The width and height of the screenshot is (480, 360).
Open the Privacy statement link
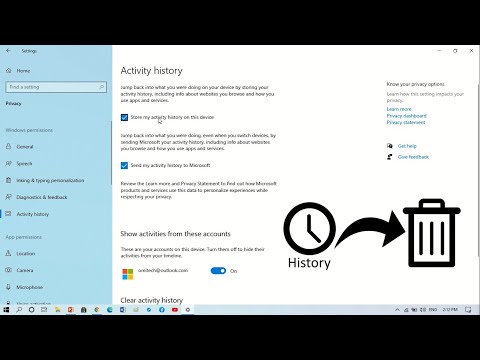[x=406, y=122]
